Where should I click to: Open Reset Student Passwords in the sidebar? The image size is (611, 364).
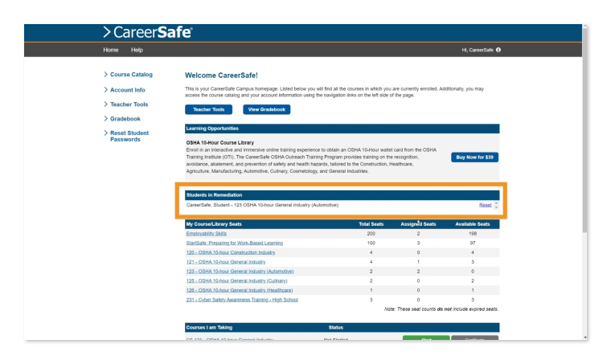coord(129,136)
